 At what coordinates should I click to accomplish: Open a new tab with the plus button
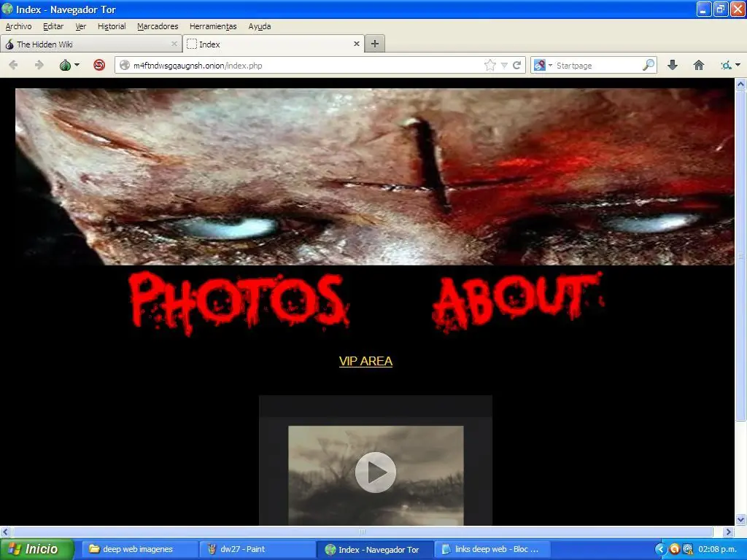pyautogui.click(x=375, y=44)
